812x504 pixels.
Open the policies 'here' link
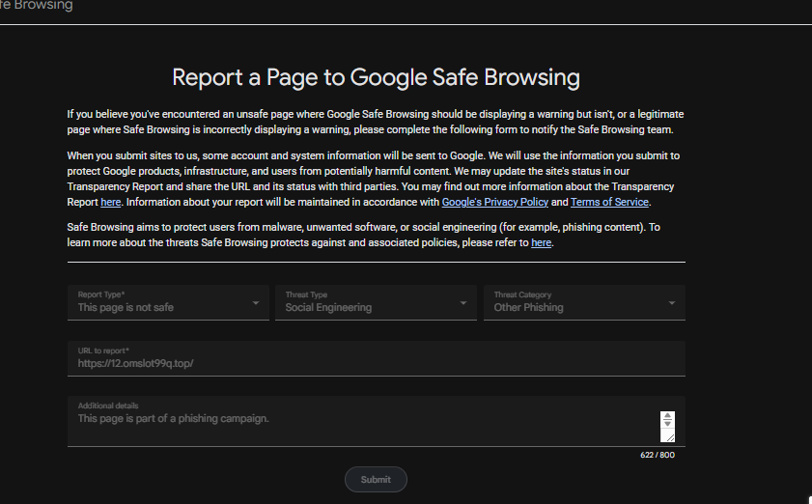(541, 242)
